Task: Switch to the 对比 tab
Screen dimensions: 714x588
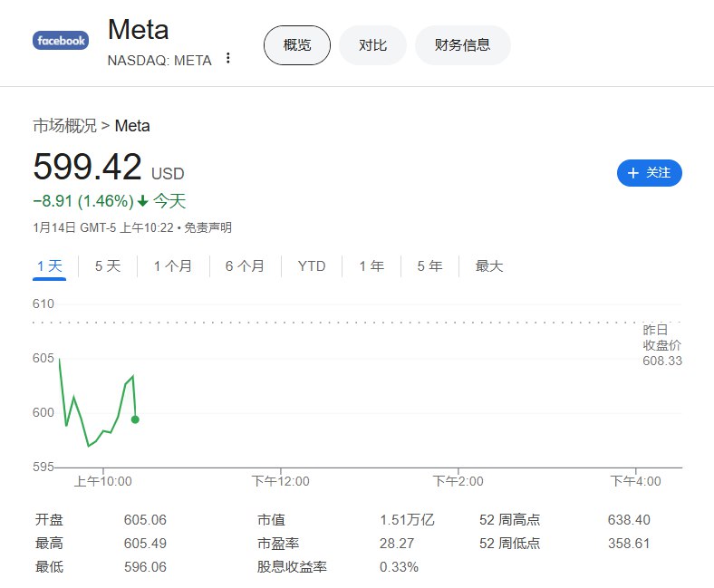Action: click(372, 45)
